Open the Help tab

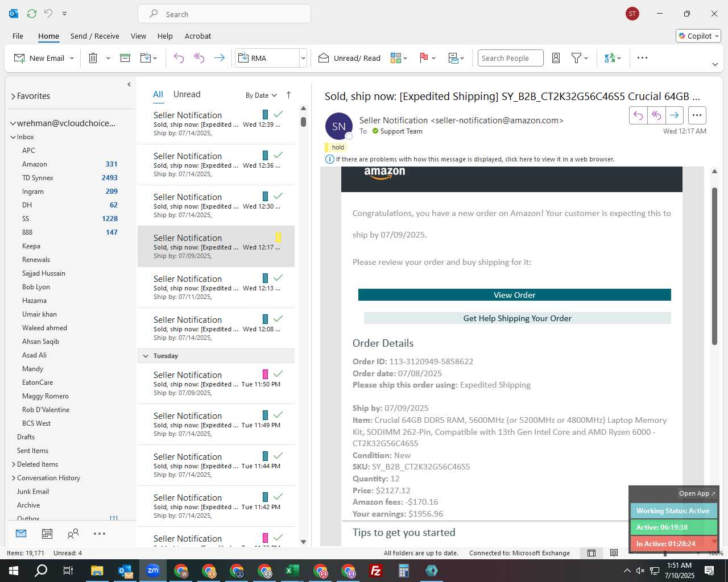click(x=165, y=36)
